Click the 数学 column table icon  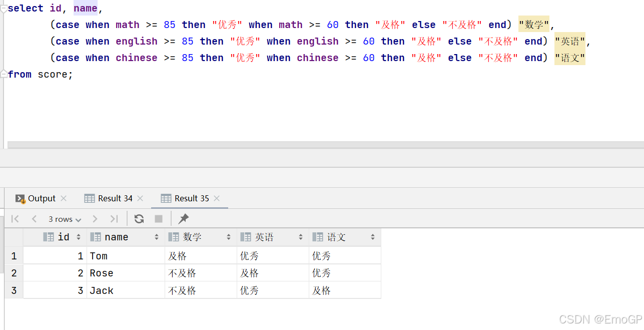coord(174,237)
